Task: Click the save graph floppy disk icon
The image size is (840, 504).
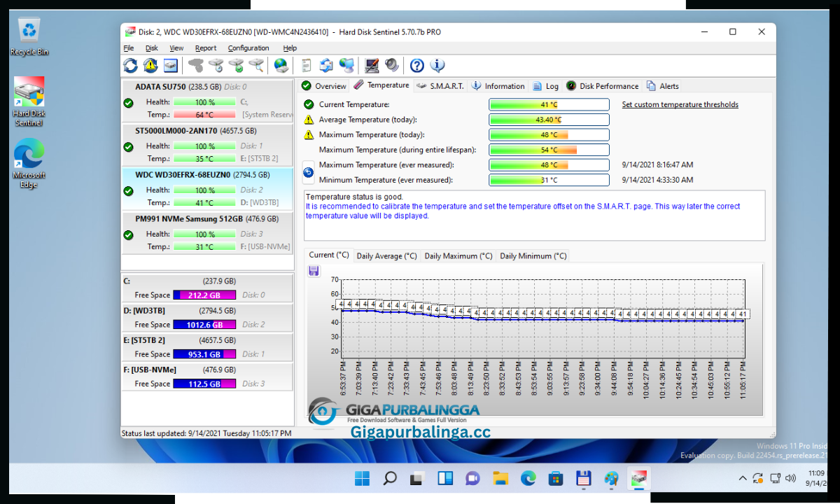Action: click(x=314, y=271)
